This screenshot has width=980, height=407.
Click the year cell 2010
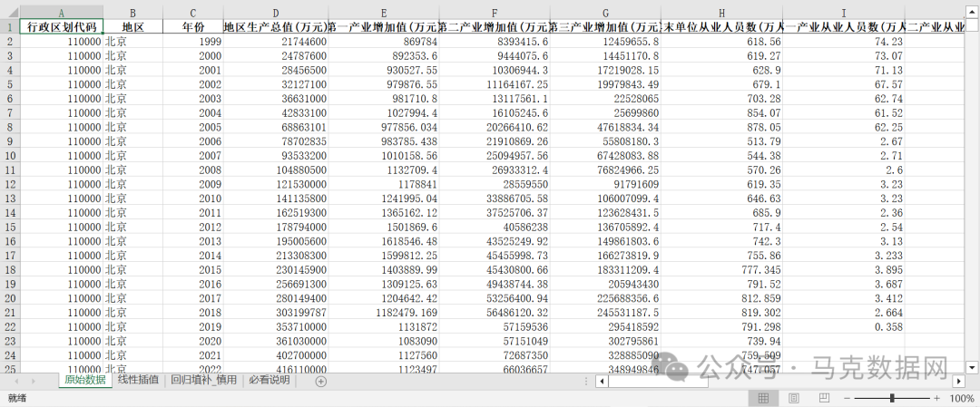click(x=192, y=198)
